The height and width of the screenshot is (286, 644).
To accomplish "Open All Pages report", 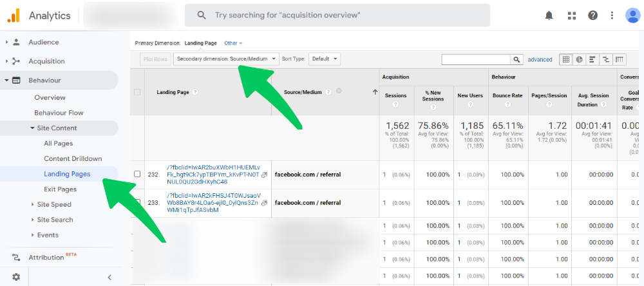I will point(59,144).
